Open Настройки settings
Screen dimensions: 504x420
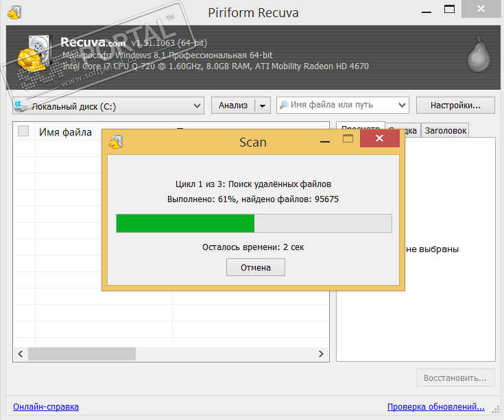coord(455,106)
